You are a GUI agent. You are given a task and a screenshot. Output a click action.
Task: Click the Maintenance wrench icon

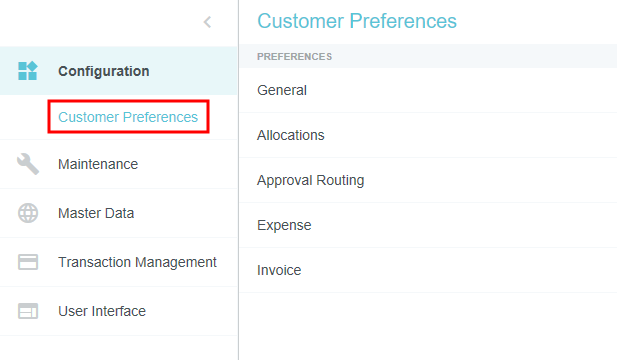28,164
